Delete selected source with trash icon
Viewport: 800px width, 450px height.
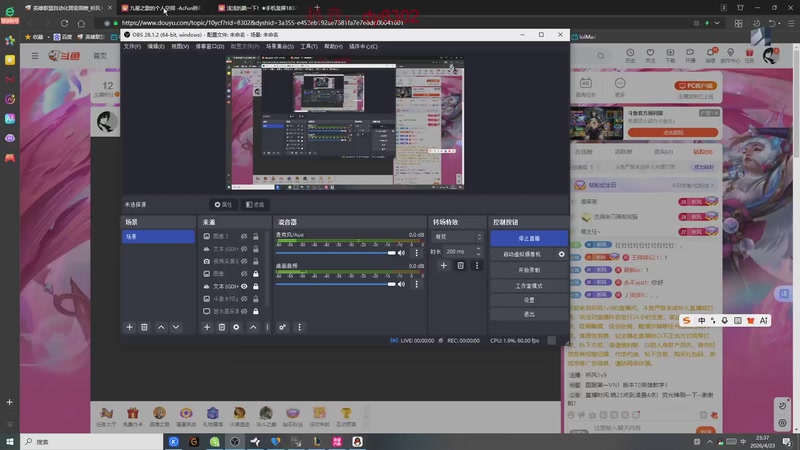click(221, 327)
